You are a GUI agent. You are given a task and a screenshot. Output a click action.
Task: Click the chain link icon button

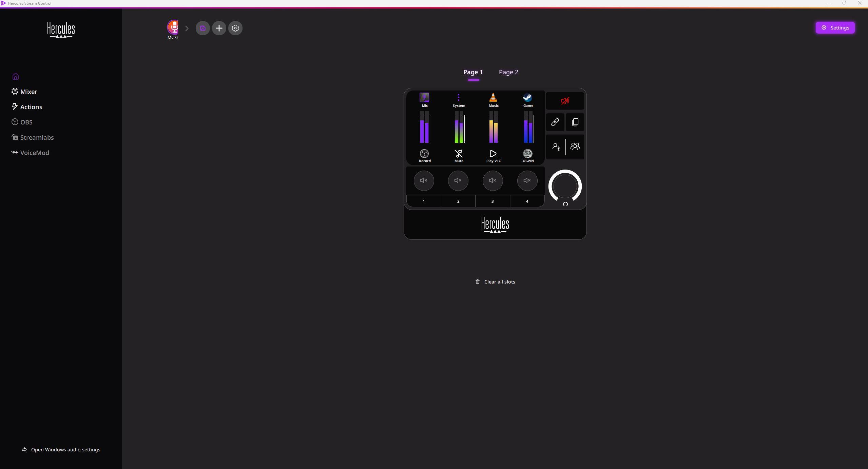tap(555, 122)
